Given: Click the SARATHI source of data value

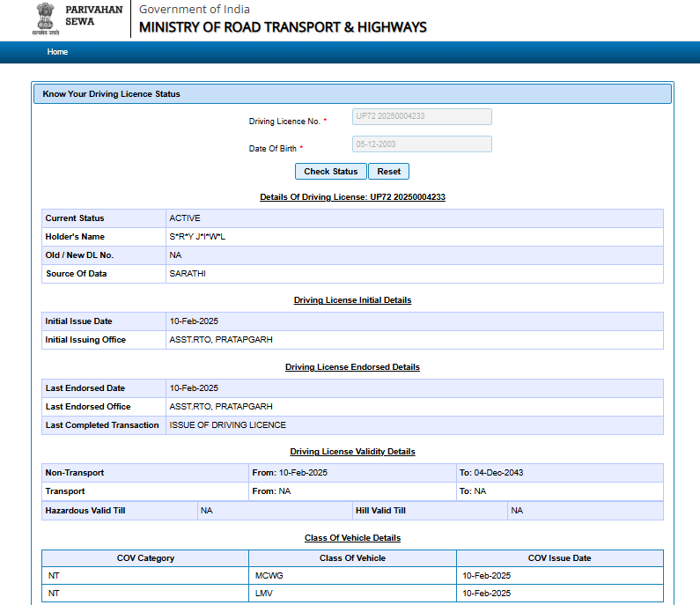Looking at the screenshot, I should click(187, 274).
